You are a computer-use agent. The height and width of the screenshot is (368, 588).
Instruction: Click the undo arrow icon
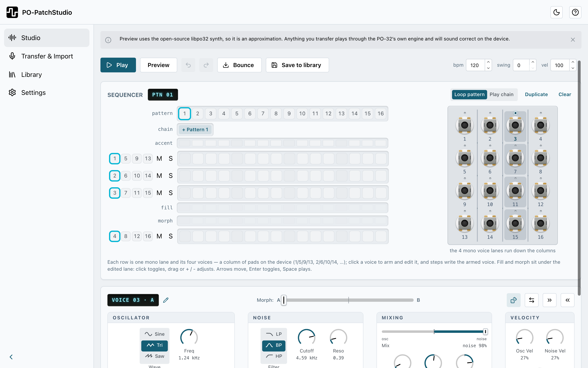point(188,65)
